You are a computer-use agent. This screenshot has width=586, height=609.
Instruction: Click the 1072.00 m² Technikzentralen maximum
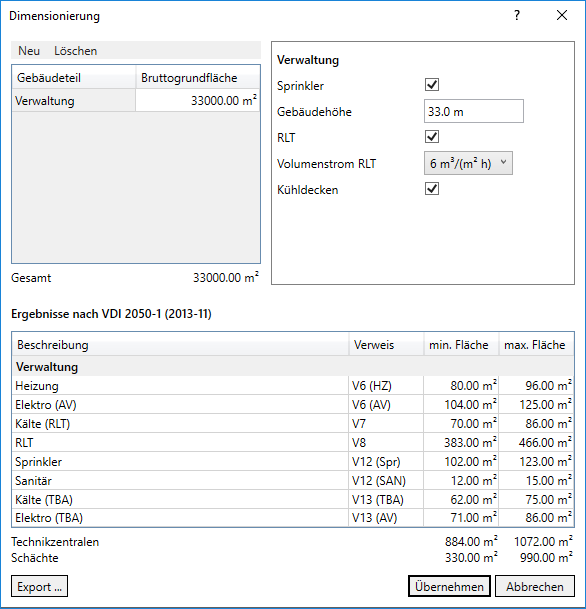(543, 541)
